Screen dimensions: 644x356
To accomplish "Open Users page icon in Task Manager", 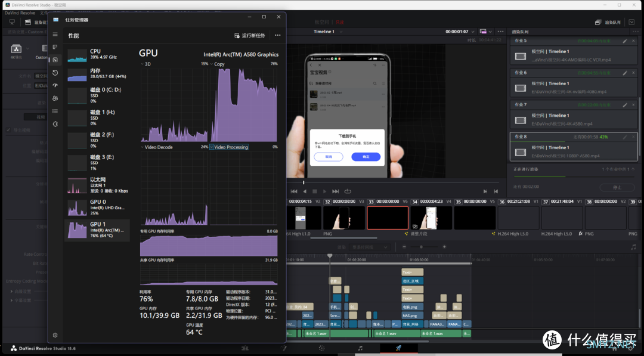I will point(55,98).
